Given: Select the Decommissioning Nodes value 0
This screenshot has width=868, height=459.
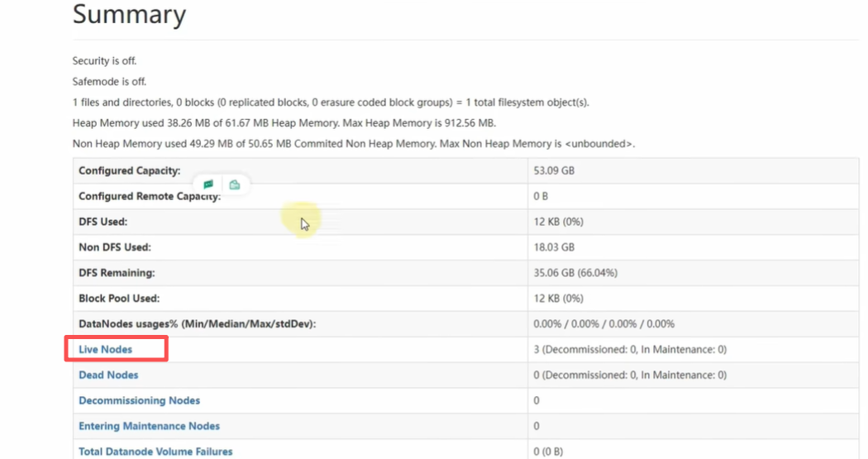Looking at the screenshot, I should pos(537,400).
